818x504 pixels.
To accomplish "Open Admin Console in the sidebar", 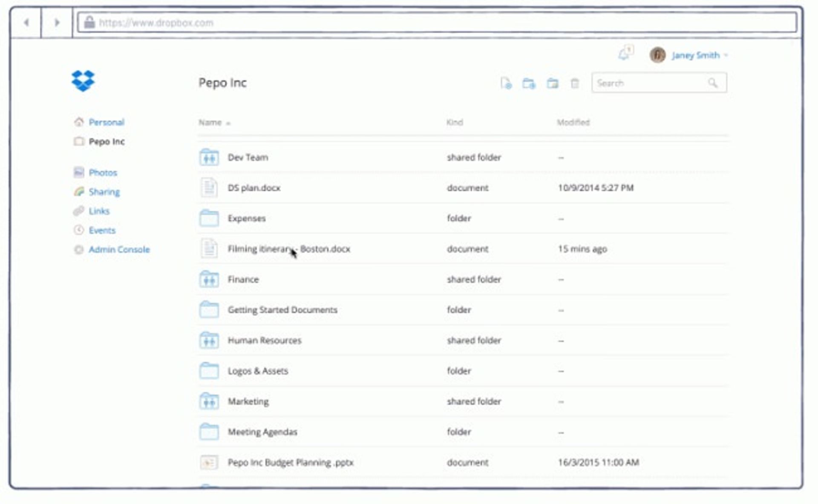I will click(x=119, y=249).
